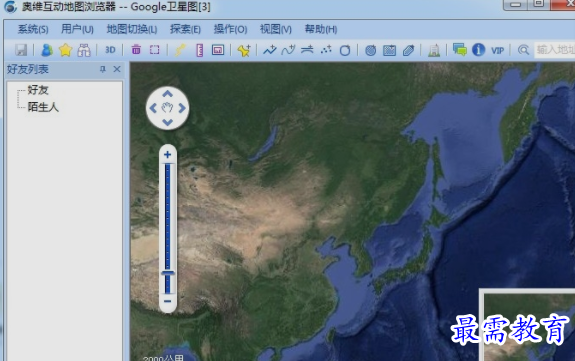Click the magnifier search icon
The image size is (575, 361).
523,50
